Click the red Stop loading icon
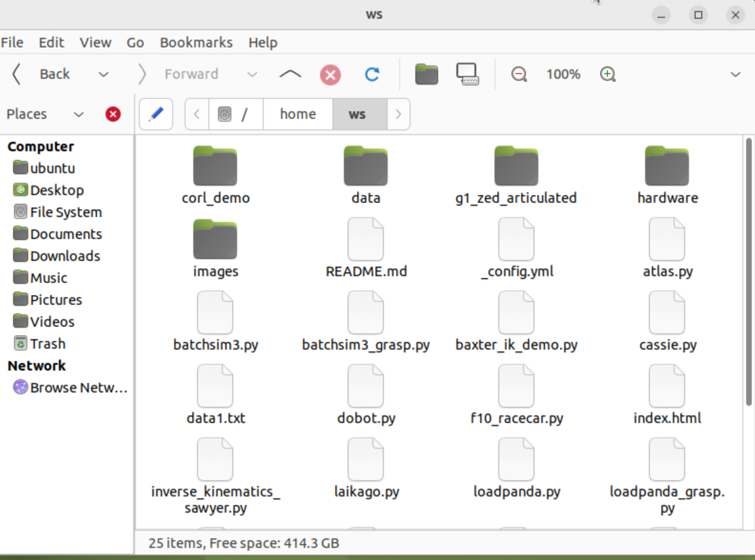 pos(330,74)
